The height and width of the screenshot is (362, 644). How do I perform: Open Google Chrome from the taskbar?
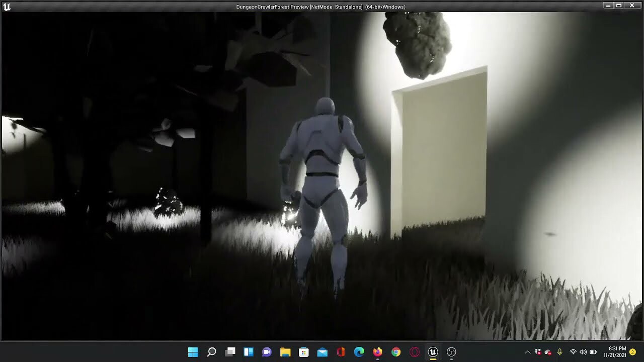coord(395,352)
